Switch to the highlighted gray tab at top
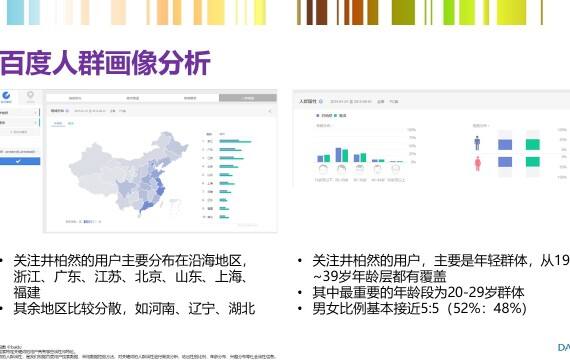Viewport: 570px width, 360px height. pyautogui.click(x=248, y=98)
